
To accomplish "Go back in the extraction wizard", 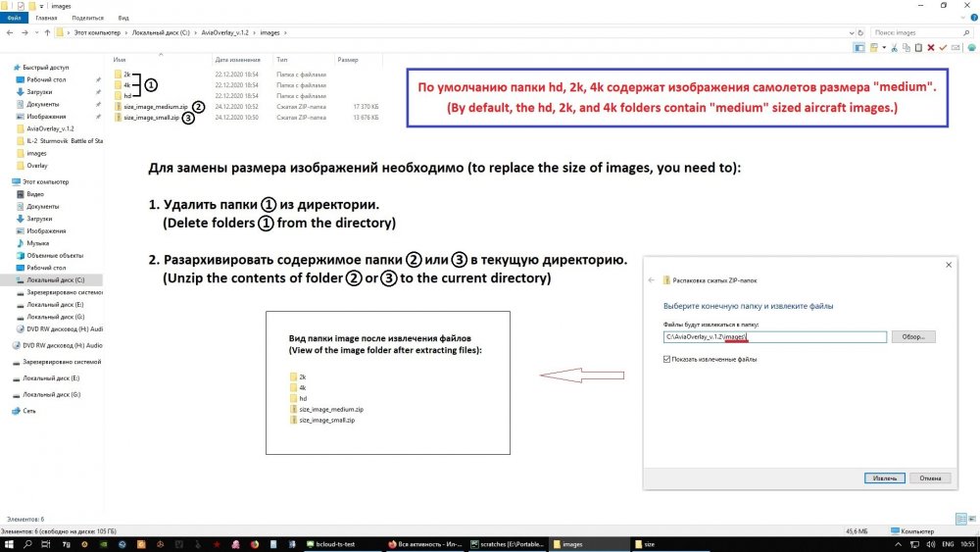I will tap(652, 280).
